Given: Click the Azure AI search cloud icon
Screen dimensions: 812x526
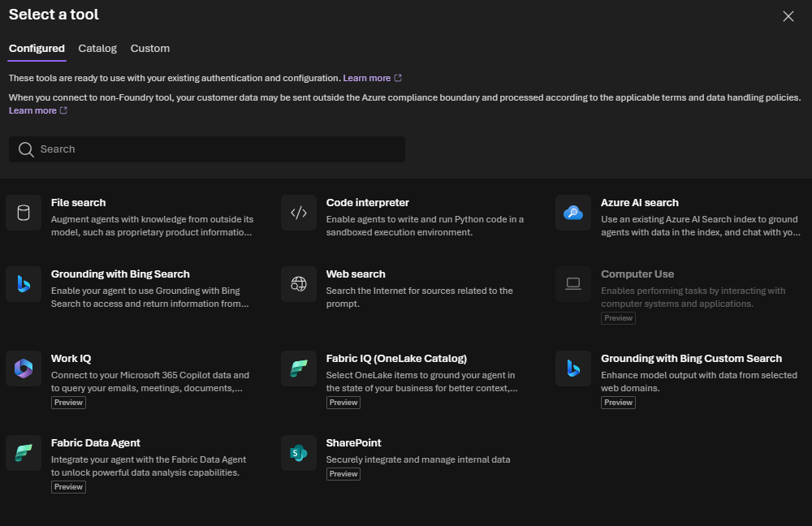Looking at the screenshot, I should click(573, 213).
